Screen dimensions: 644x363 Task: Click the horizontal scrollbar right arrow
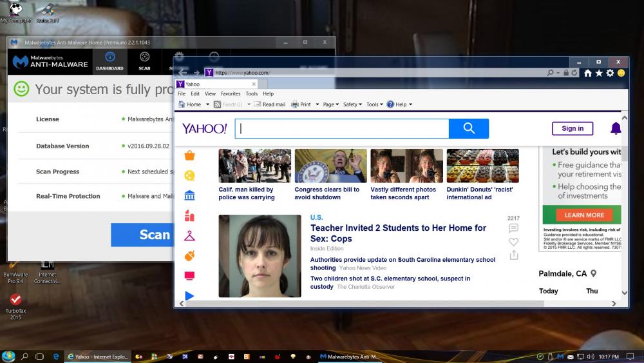[x=614, y=304]
